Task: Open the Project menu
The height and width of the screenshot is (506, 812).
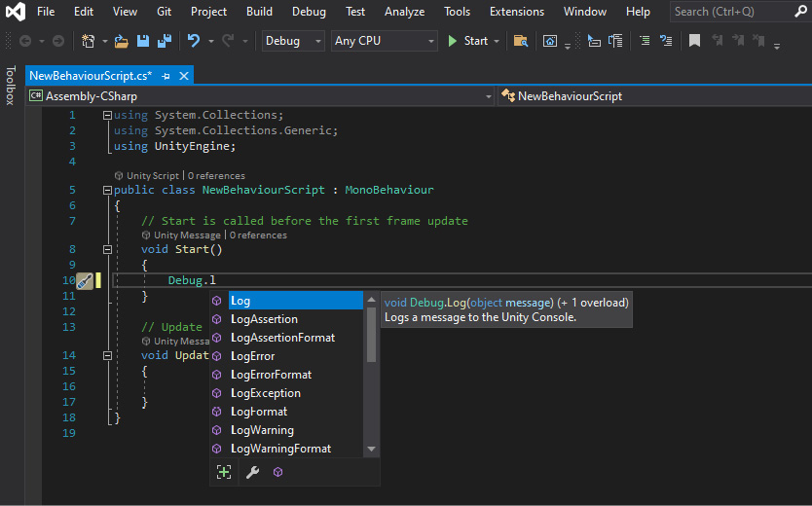Action: point(208,12)
